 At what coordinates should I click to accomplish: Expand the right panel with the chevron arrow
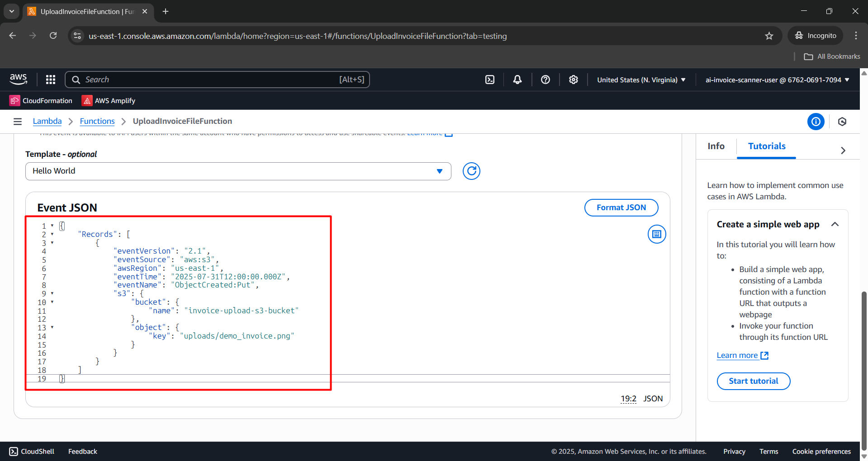843,150
